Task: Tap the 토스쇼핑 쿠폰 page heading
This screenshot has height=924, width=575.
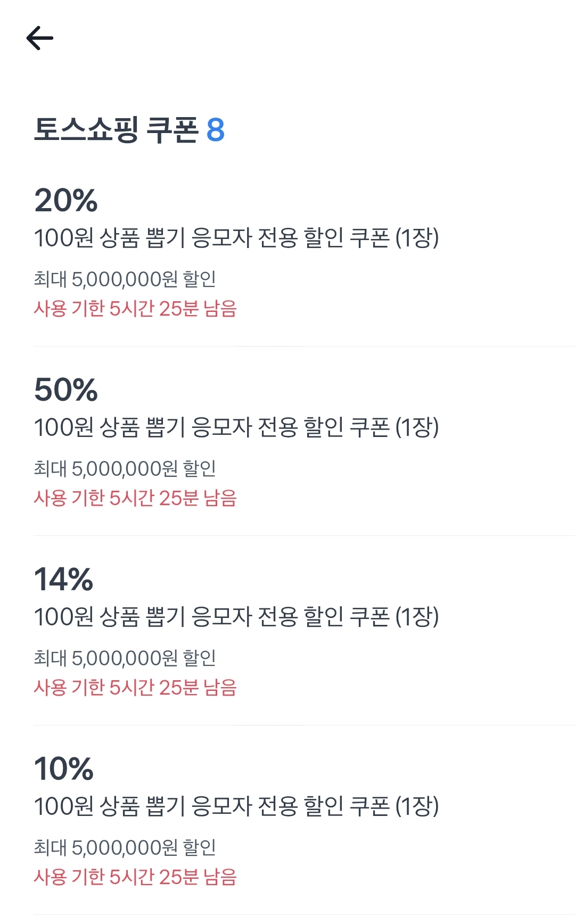Action: click(x=116, y=130)
